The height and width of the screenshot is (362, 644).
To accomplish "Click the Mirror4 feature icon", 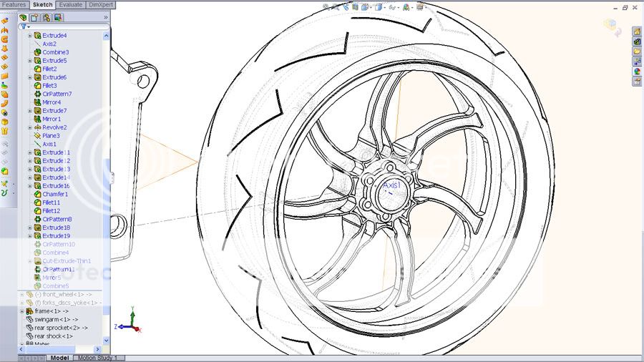I will coord(37,102).
